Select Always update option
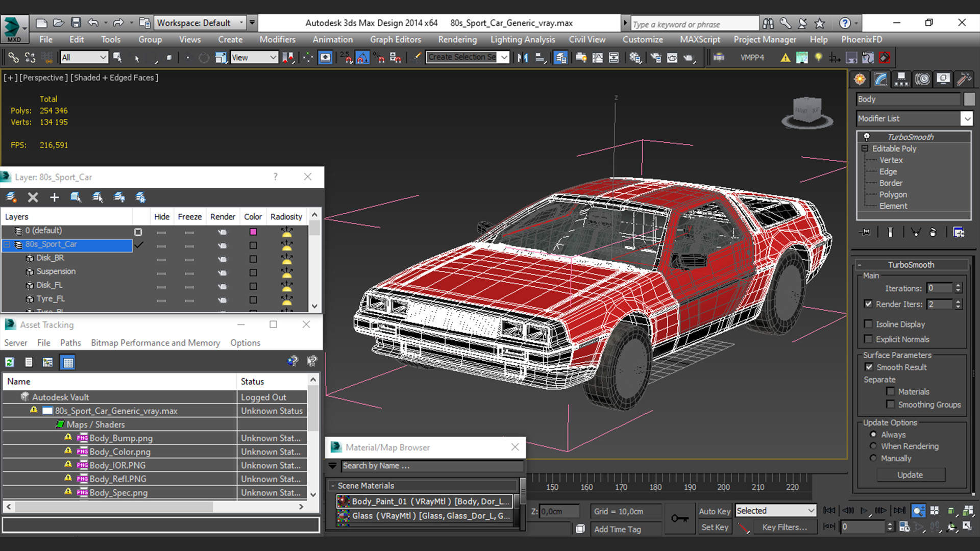This screenshot has height=551, width=980. (x=873, y=435)
